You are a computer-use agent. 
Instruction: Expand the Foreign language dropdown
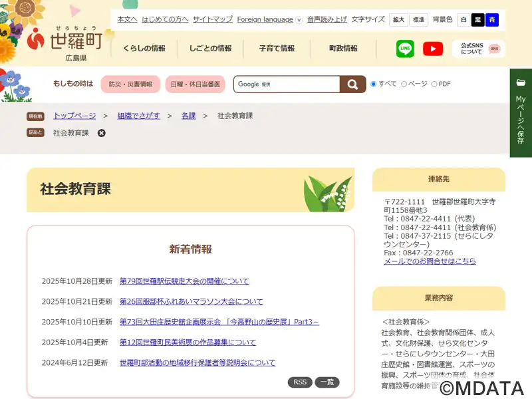coord(299,20)
